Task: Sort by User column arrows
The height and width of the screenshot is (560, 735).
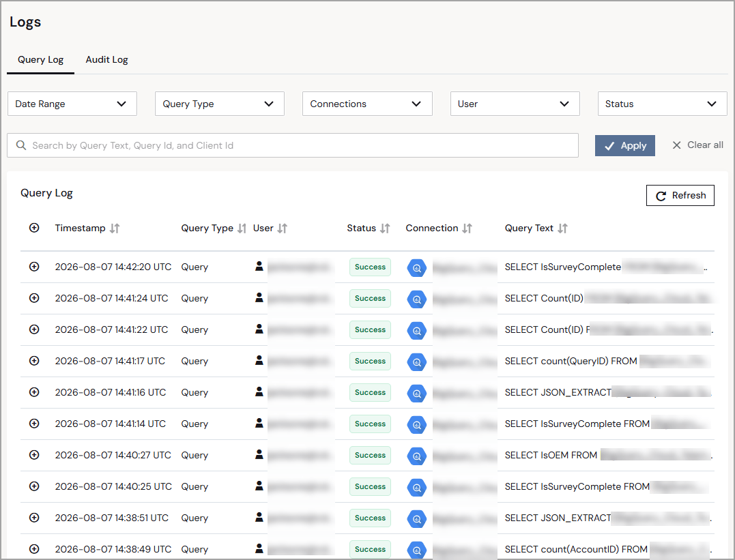Action: (282, 229)
